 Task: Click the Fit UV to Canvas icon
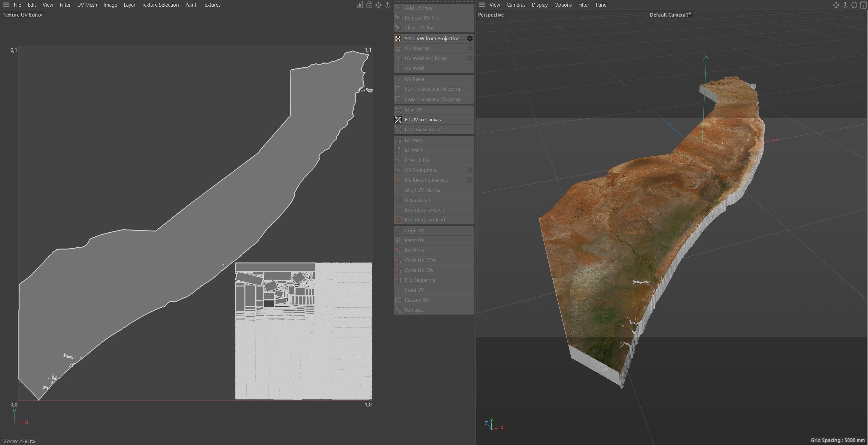(x=398, y=120)
